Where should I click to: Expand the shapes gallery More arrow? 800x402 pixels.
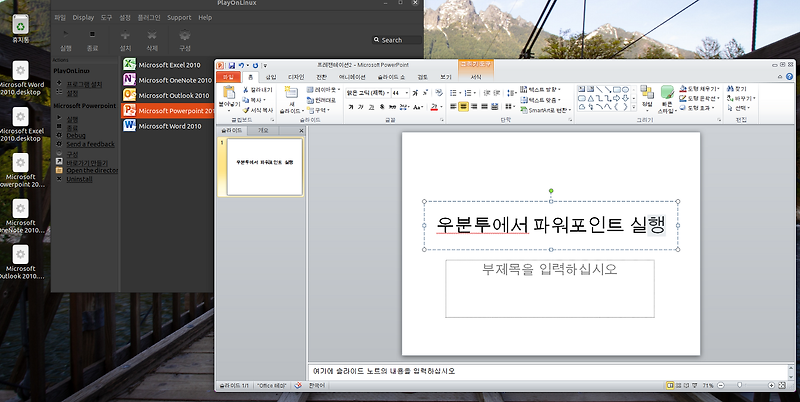634,107
